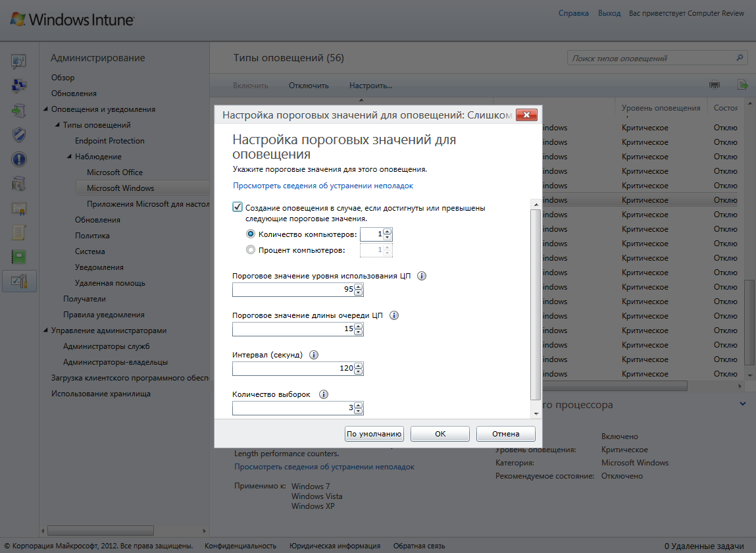Increase the CPU usage threshold value 95

point(358,287)
